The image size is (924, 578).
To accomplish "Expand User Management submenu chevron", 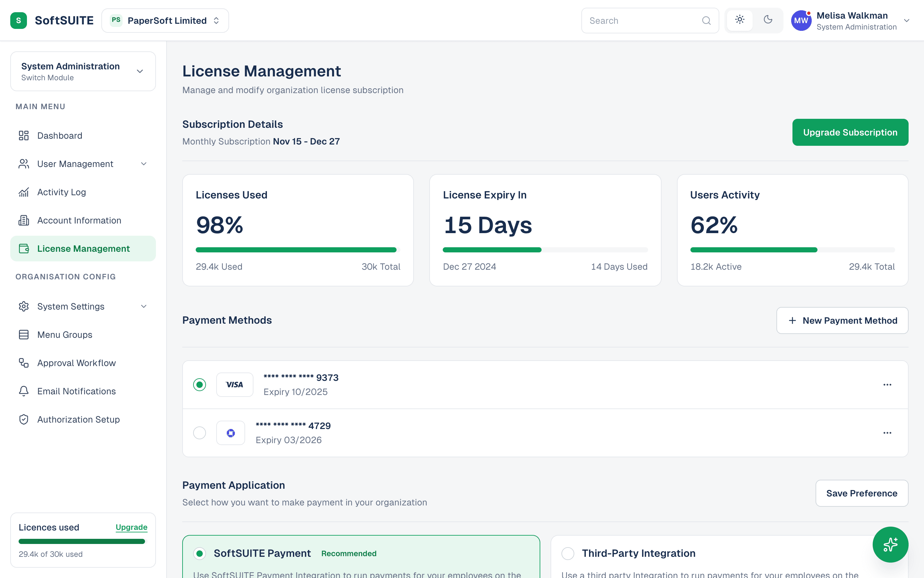I will [143, 164].
